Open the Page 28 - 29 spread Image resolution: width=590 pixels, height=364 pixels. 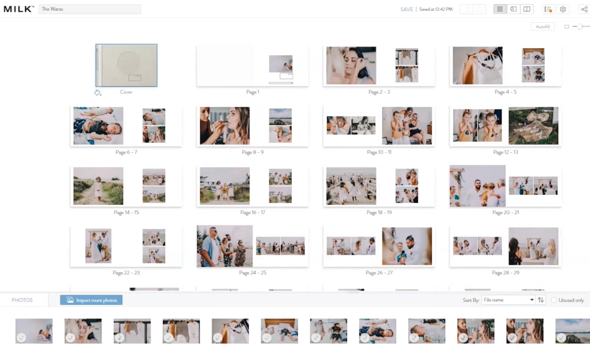pyautogui.click(x=505, y=246)
